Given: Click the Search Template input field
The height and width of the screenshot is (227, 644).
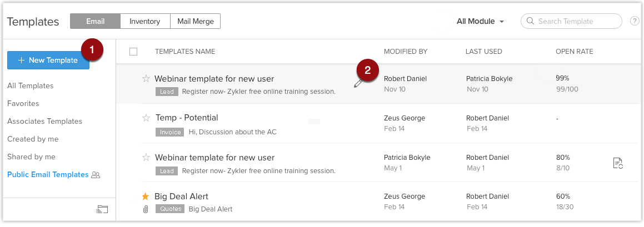Looking at the screenshot, I should tap(576, 22).
